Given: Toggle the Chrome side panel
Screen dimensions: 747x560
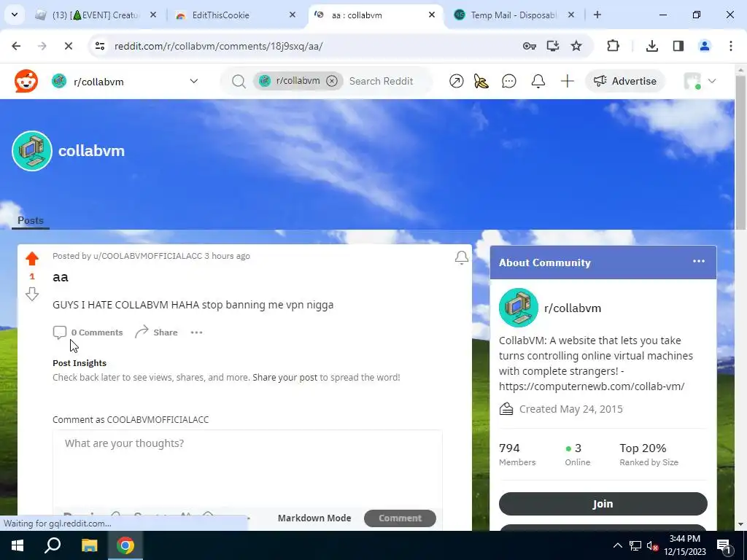Looking at the screenshot, I should [x=678, y=46].
